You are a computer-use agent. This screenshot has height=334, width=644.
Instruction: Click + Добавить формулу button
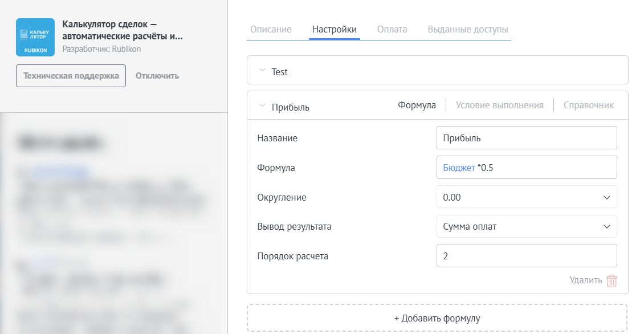[437, 318]
